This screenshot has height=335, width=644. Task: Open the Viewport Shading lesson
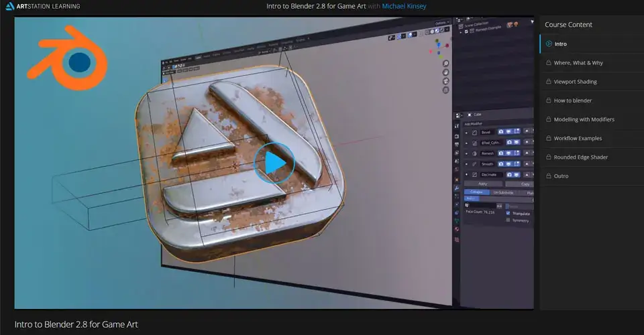coord(592,82)
